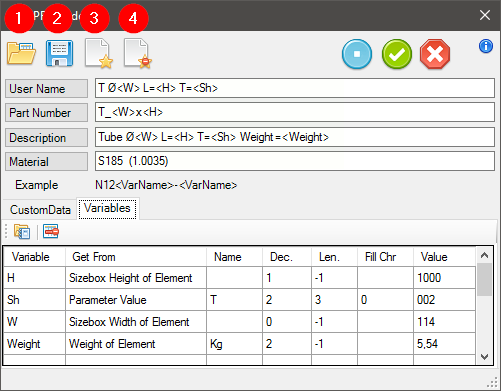This screenshot has height=392, width=502.
Task: Click the Name column header
Action: coord(235,257)
